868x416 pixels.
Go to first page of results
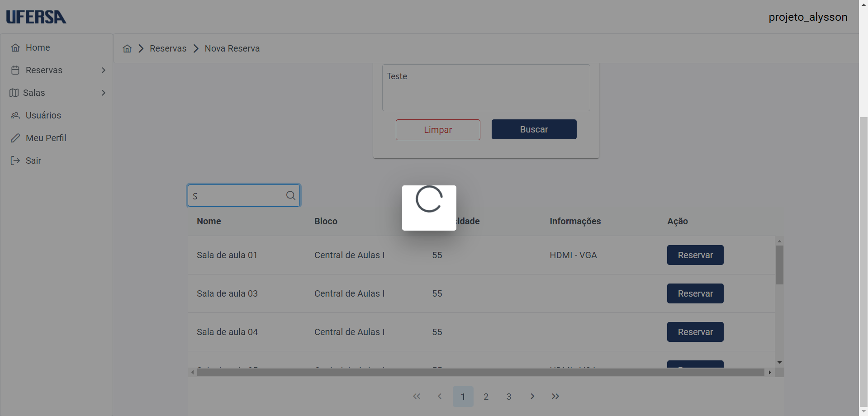click(417, 396)
